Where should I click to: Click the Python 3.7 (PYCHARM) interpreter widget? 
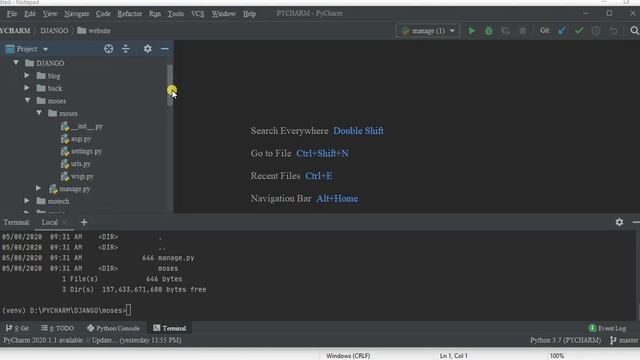coord(565,340)
